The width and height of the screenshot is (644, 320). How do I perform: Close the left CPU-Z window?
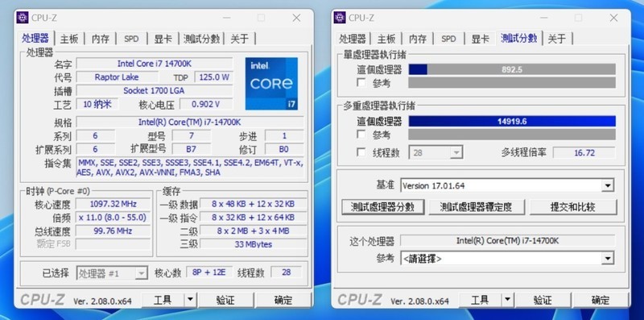point(296,18)
